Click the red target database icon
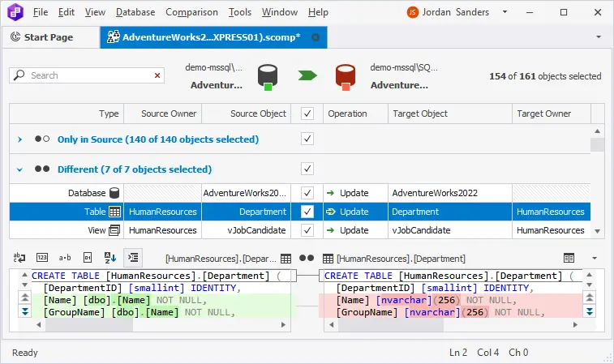 [x=346, y=77]
